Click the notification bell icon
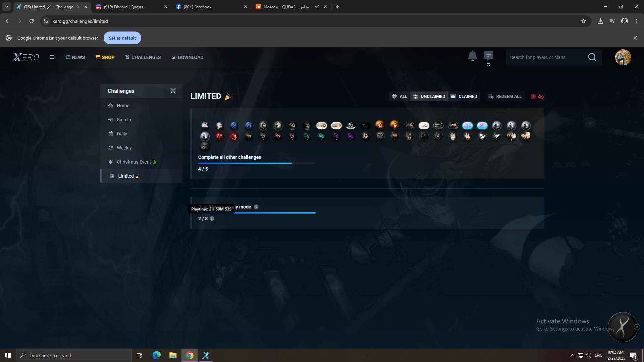Viewport: 644px width, 362px height. coord(472,56)
